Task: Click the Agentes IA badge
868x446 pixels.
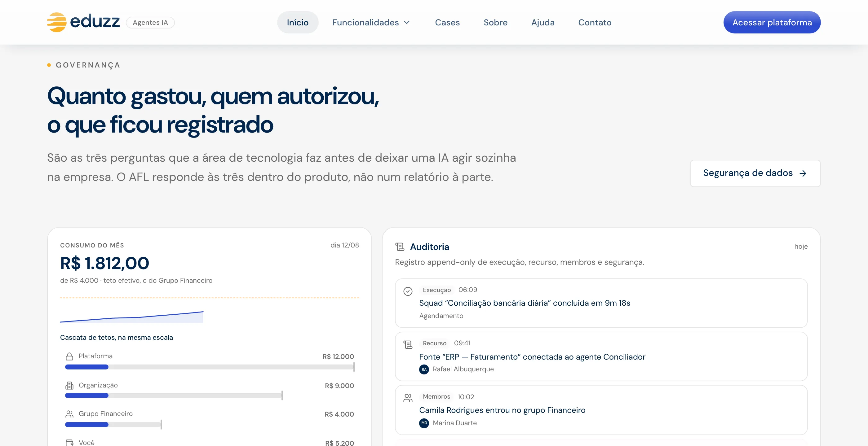Action: point(150,23)
